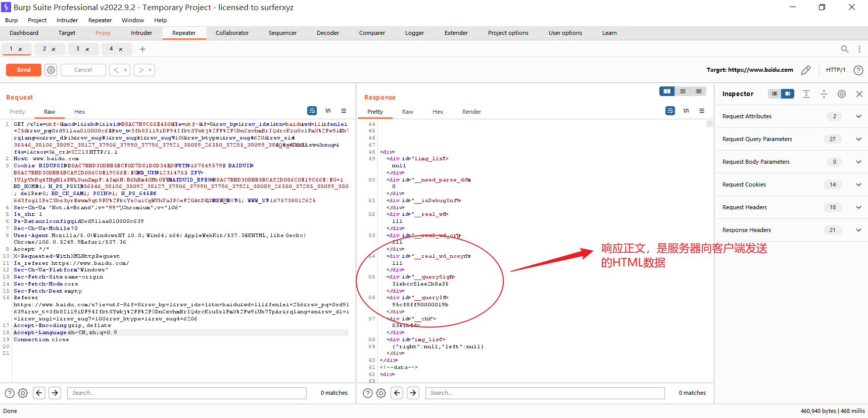The width and height of the screenshot is (868, 418).
Task: Click the HTTP/1 protocol toggle
Action: point(836,70)
